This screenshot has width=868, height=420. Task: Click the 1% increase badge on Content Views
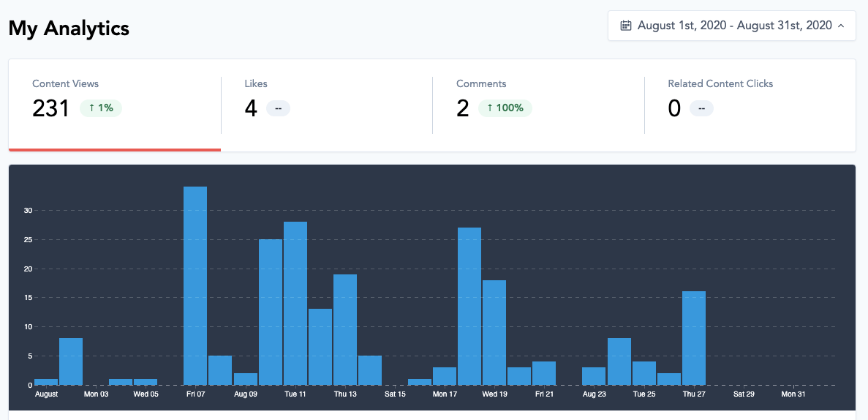[101, 108]
